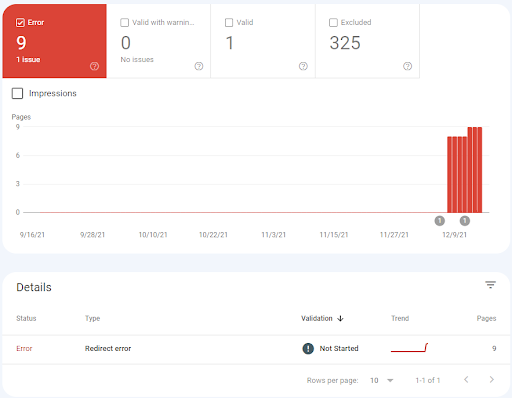Click the Trend column header

(400, 318)
